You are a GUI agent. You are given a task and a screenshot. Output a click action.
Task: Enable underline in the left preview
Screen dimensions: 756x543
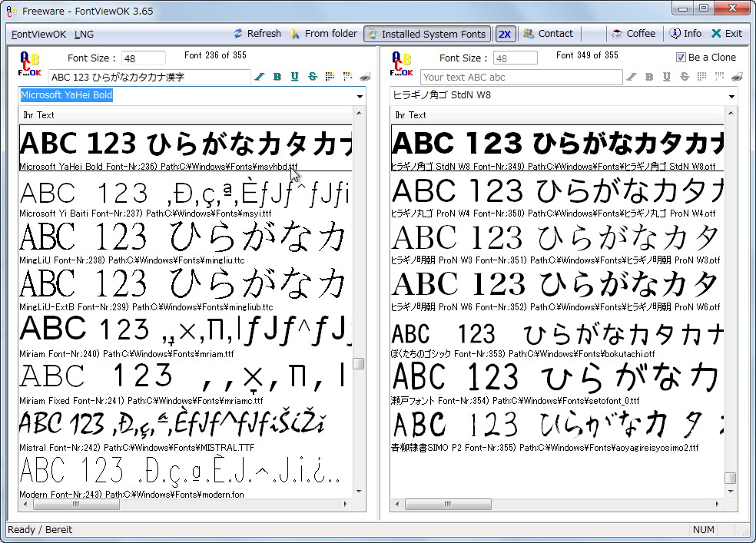pos(294,77)
